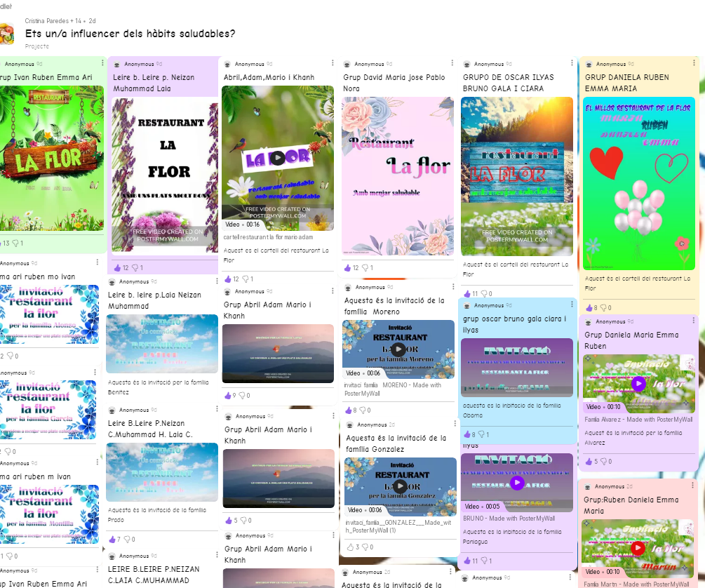705x588 pixels.
Task: Click thumbs down on Grup David Maria jose Pablo Nora post
Action: click(365, 268)
